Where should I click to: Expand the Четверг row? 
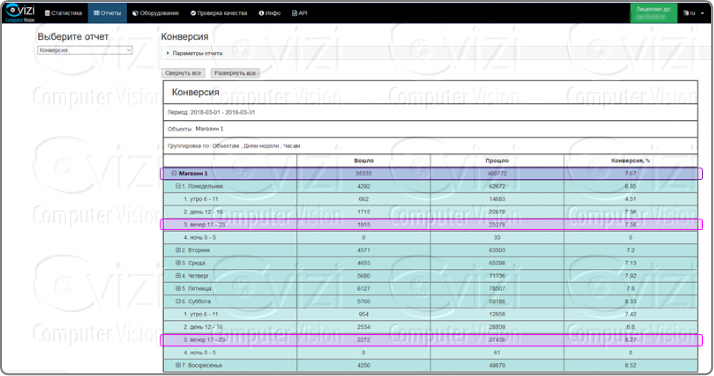pyautogui.click(x=178, y=275)
